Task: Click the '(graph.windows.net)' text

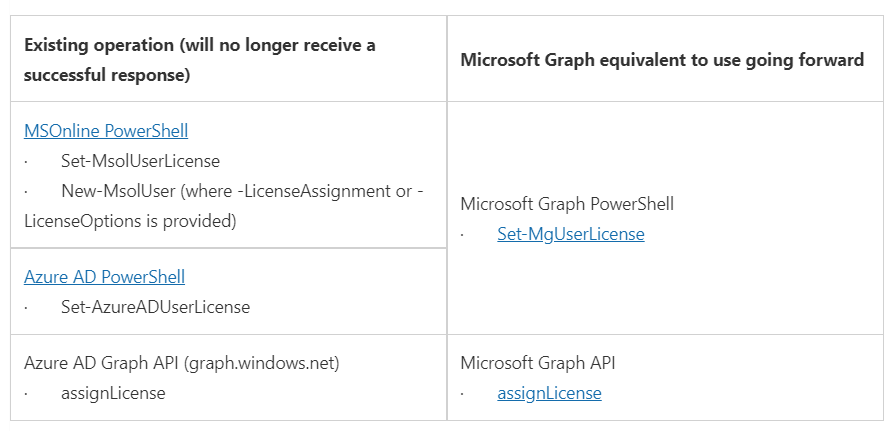Action: pyautogui.click(x=261, y=363)
